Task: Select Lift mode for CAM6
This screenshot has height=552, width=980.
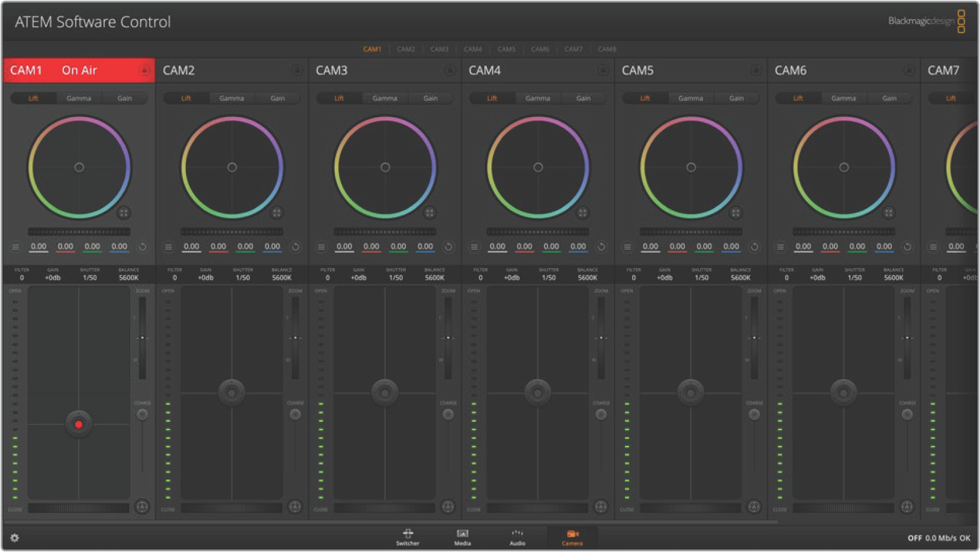Action: coord(798,98)
